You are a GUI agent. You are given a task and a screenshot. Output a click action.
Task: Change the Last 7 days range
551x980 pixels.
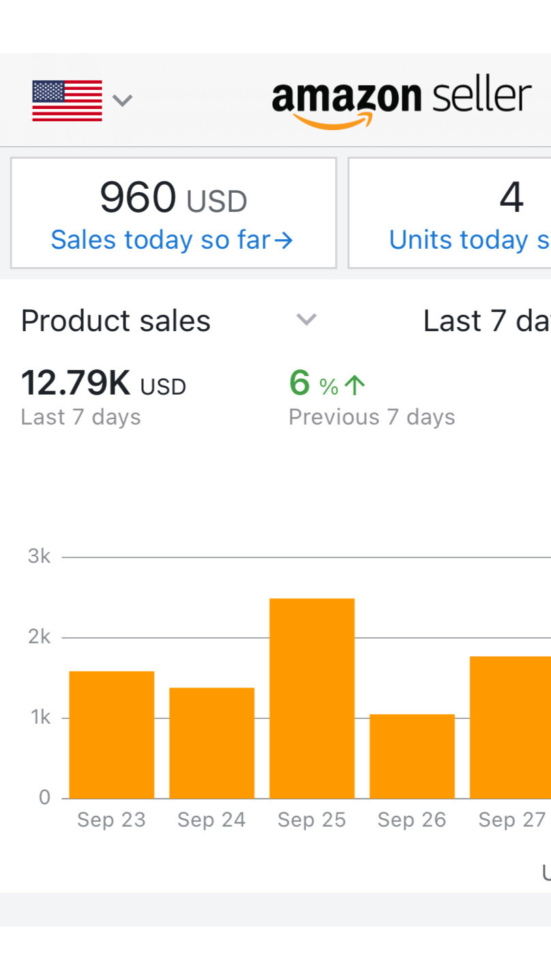pos(486,321)
